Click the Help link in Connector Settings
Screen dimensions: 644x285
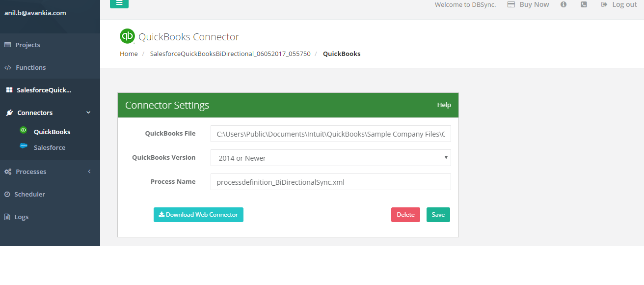pos(444,105)
